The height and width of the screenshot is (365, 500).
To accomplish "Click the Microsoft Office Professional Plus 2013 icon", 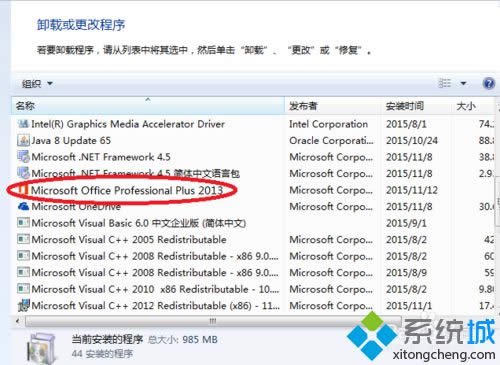I will coord(23,190).
